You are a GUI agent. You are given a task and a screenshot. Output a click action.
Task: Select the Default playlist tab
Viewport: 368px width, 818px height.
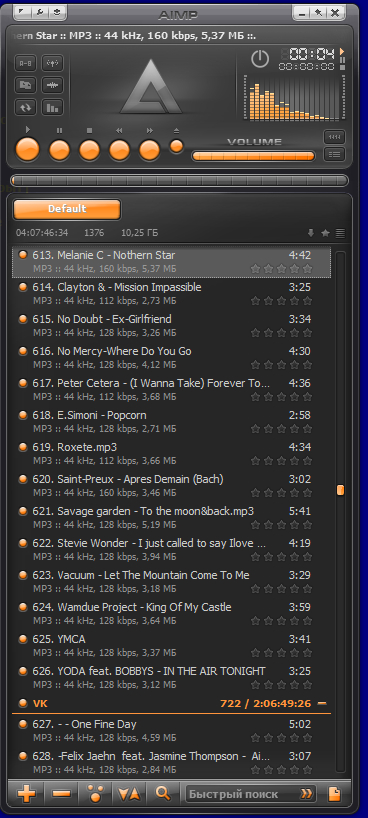click(67, 209)
